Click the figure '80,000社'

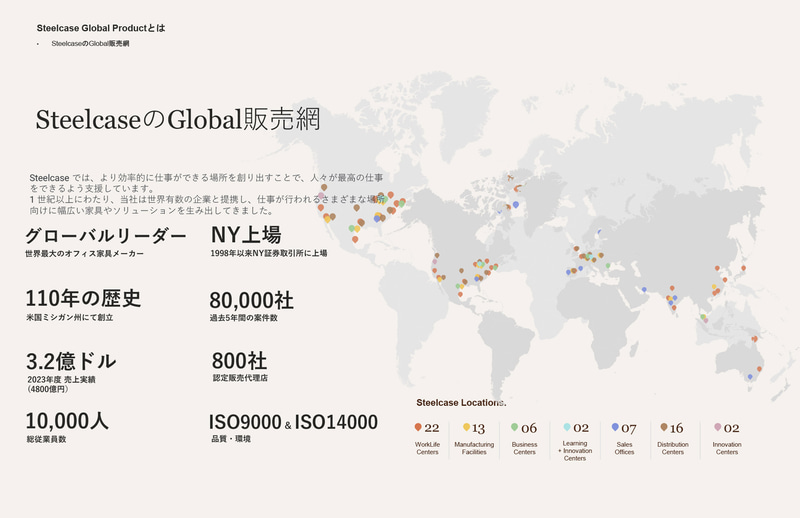click(252, 300)
